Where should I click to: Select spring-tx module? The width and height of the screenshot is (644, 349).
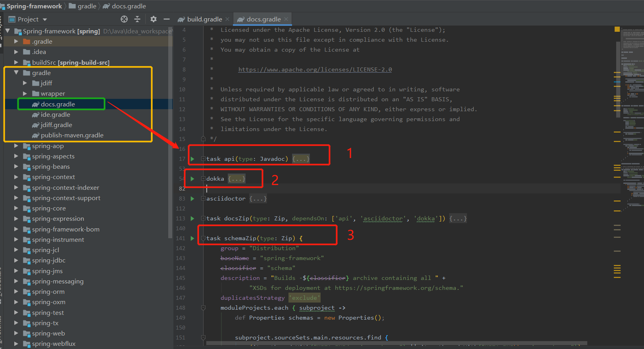[45, 323]
